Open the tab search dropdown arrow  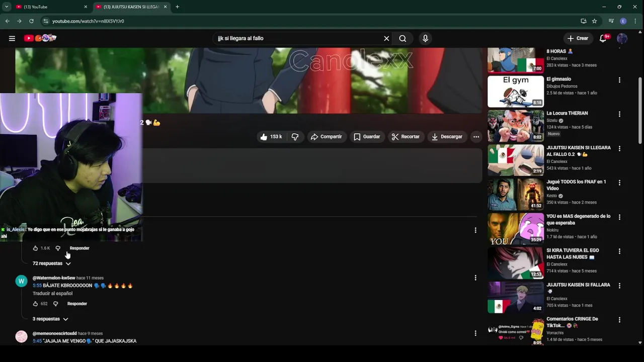(x=7, y=7)
